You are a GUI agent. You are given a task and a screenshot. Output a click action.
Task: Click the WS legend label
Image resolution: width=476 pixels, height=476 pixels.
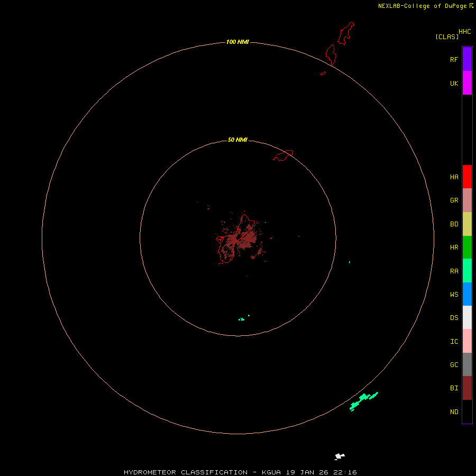coord(454,295)
